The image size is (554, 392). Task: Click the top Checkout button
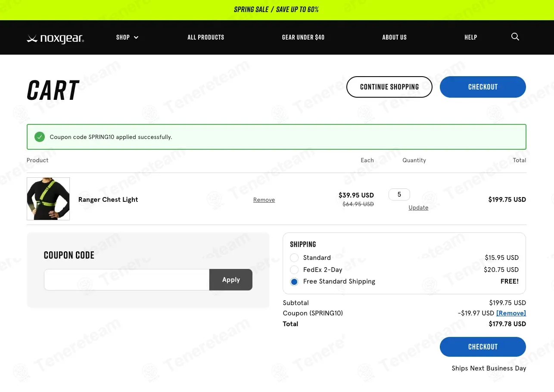(483, 87)
